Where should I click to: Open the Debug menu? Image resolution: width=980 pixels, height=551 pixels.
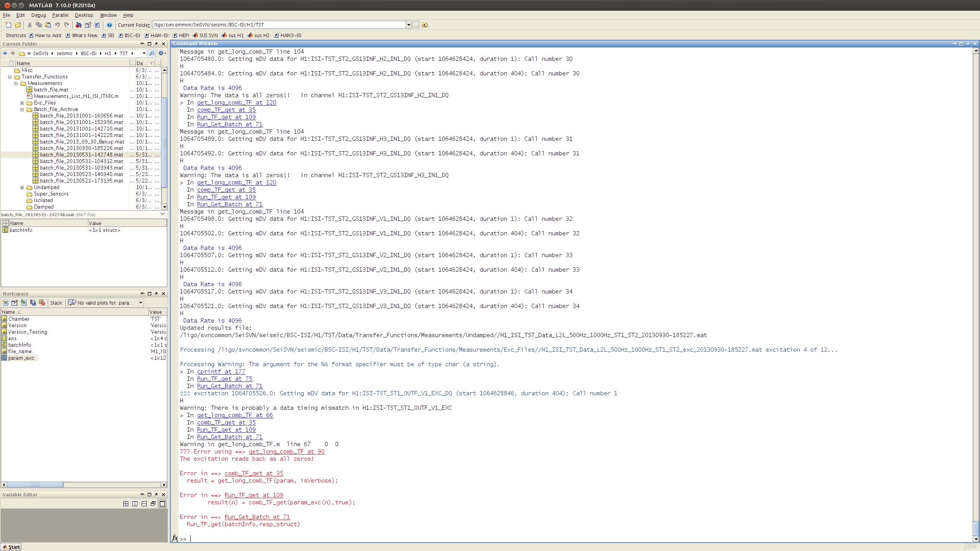(38, 15)
